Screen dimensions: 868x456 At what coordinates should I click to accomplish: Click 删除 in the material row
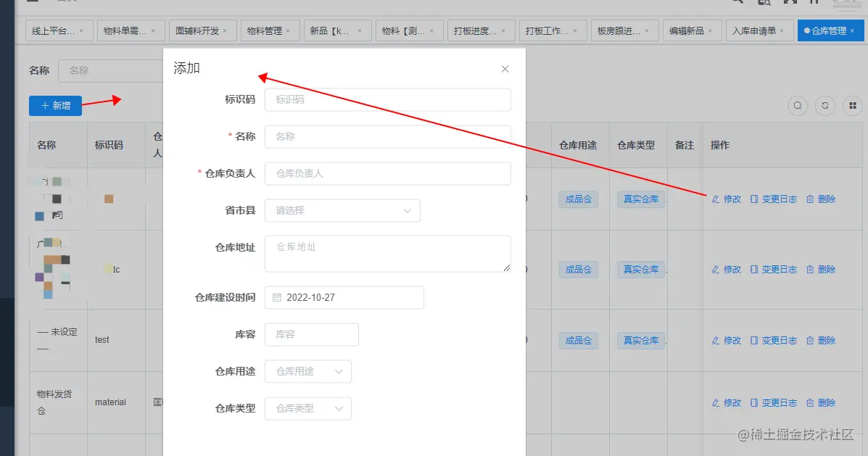click(x=821, y=403)
